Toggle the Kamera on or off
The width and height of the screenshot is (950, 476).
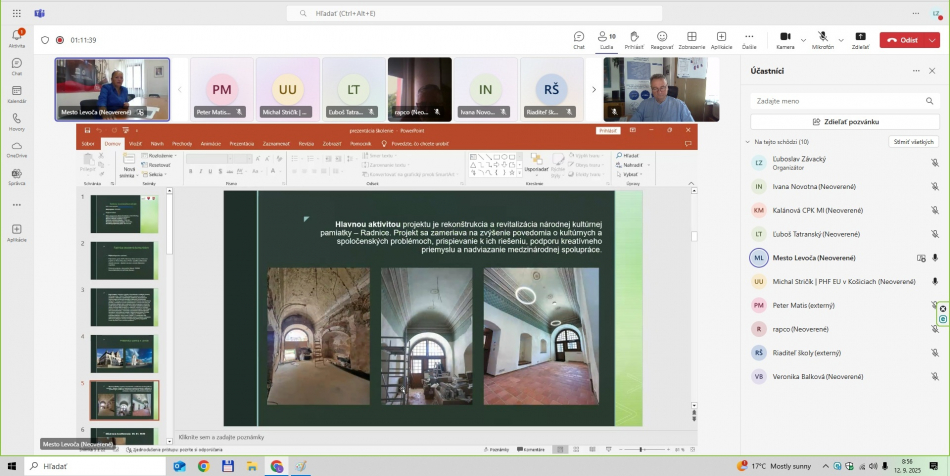tap(784, 39)
